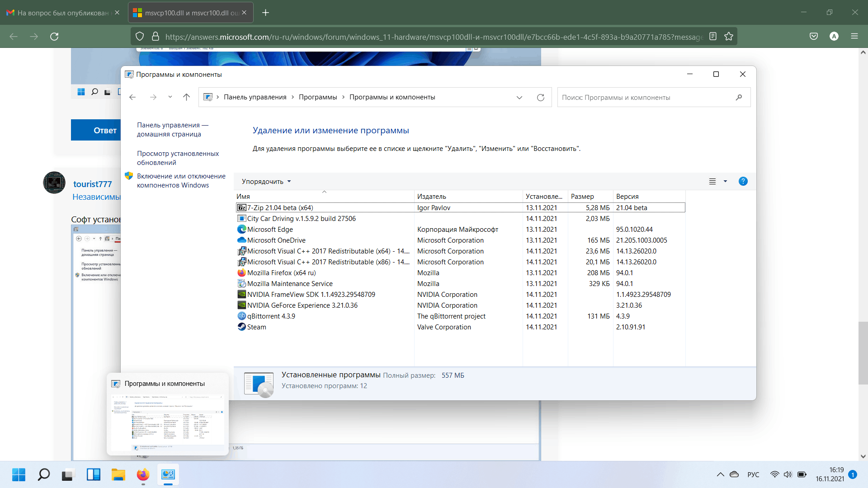
Task: Open Windows Start menu on taskbar
Action: click(19, 474)
